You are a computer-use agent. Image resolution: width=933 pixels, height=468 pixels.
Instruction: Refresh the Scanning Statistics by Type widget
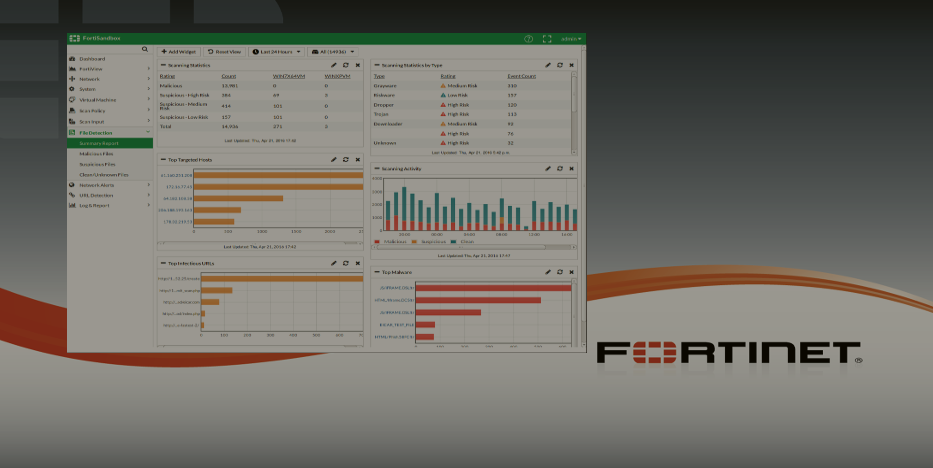click(x=560, y=65)
